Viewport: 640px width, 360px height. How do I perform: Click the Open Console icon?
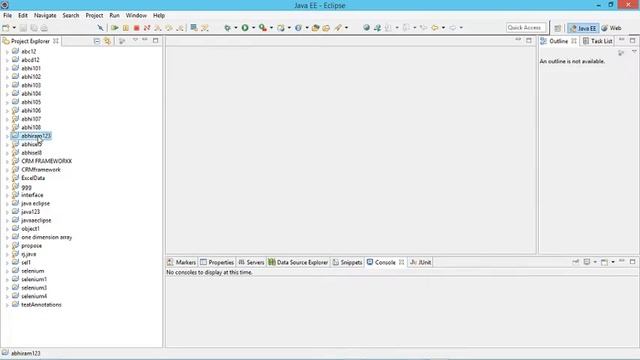604,262
